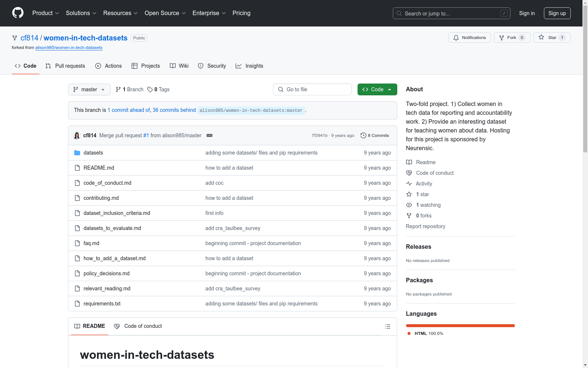
Task: Open the Projects tab
Action: click(x=146, y=66)
